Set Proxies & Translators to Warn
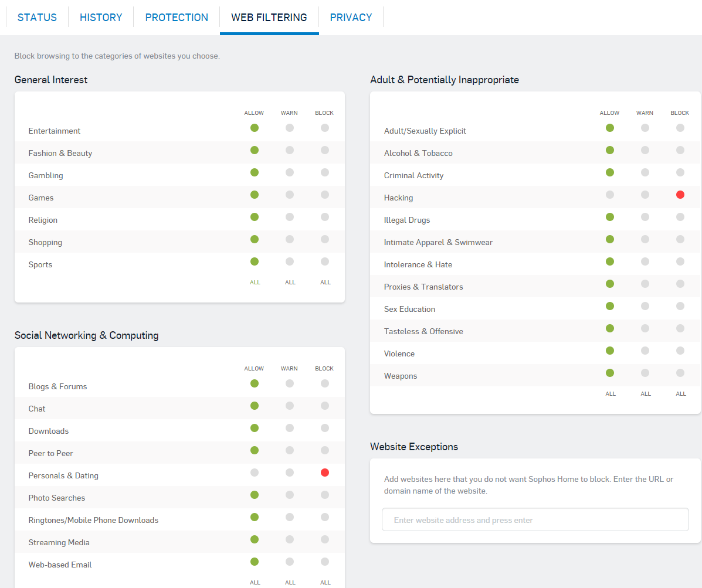The image size is (702, 588). click(645, 284)
